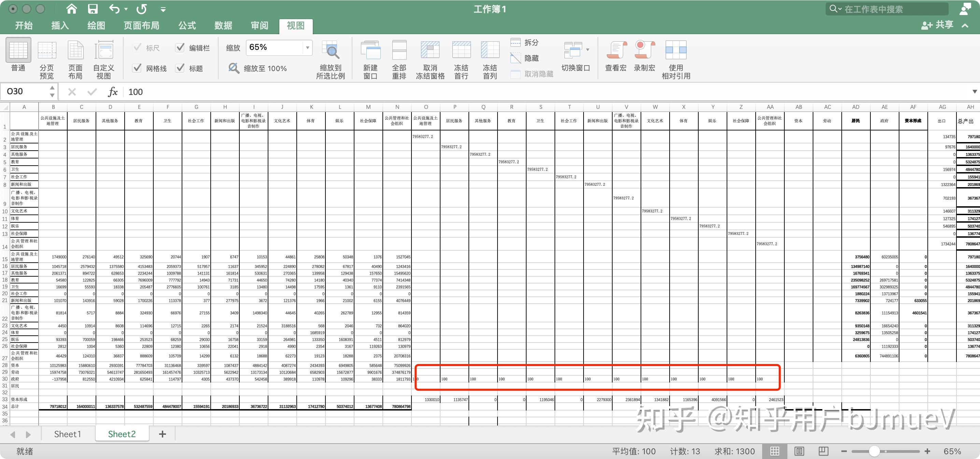980x459 pixels.
Task: Open a New Window (新建窗口) icon
Action: pos(370,51)
